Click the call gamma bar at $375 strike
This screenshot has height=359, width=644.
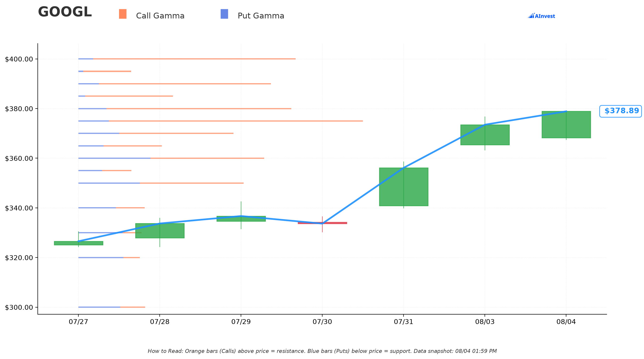click(236, 121)
